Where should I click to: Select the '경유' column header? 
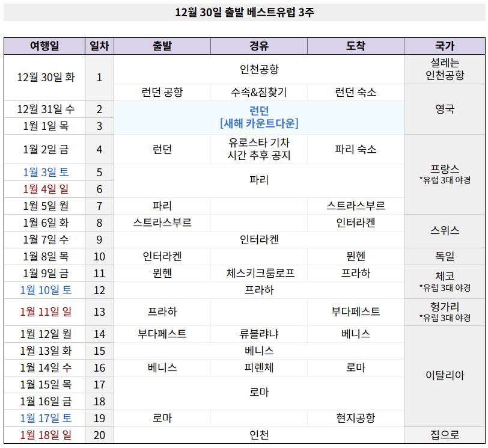coord(259,46)
